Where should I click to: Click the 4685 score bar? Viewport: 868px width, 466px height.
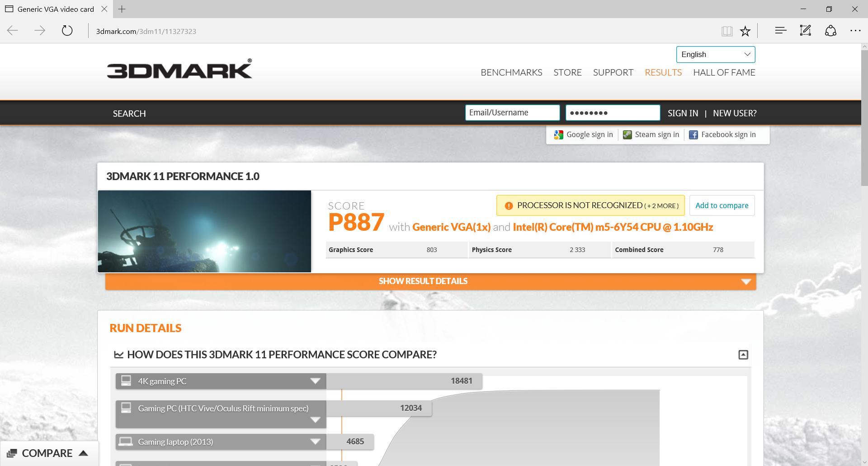[350, 442]
